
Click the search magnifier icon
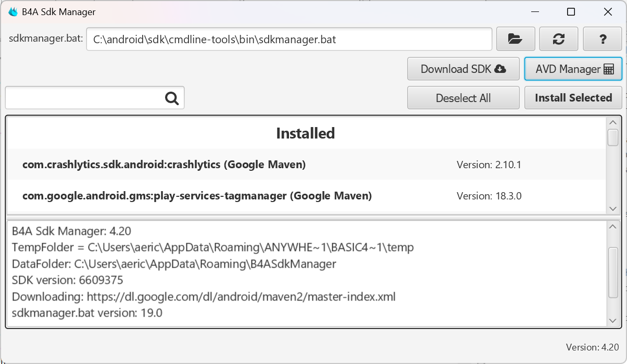tap(172, 98)
